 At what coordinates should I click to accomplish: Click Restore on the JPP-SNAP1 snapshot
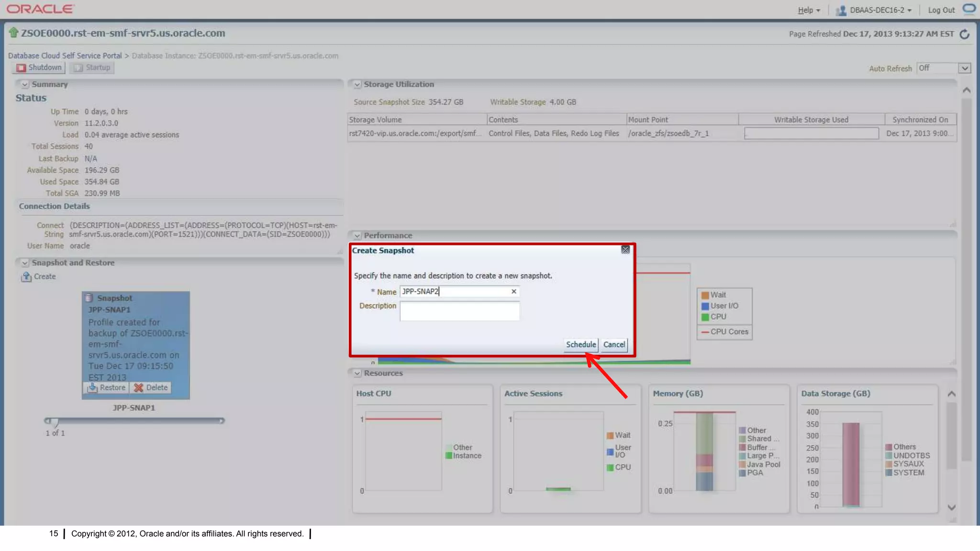(x=106, y=387)
